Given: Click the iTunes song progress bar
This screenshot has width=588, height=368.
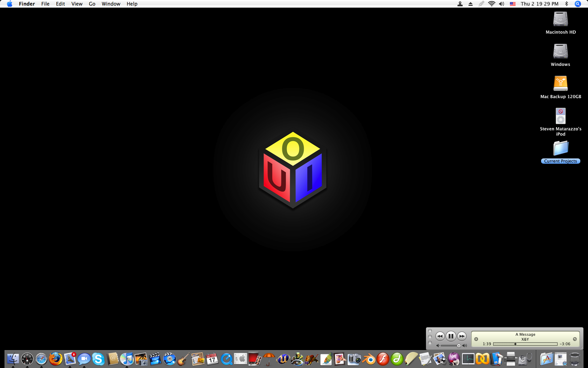Looking at the screenshot, I should (x=525, y=344).
